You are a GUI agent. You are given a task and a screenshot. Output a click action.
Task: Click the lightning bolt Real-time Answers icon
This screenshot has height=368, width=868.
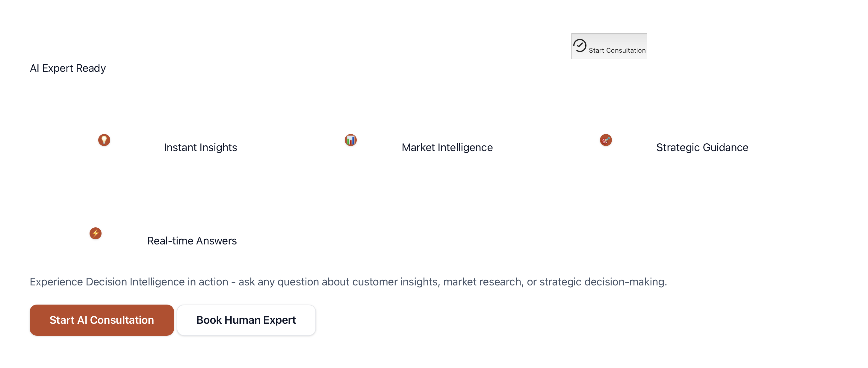pyautogui.click(x=95, y=233)
